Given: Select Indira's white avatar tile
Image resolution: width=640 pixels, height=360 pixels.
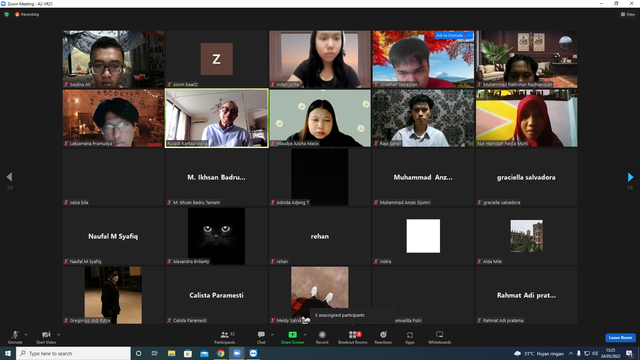Looking at the screenshot, I should (423, 236).
